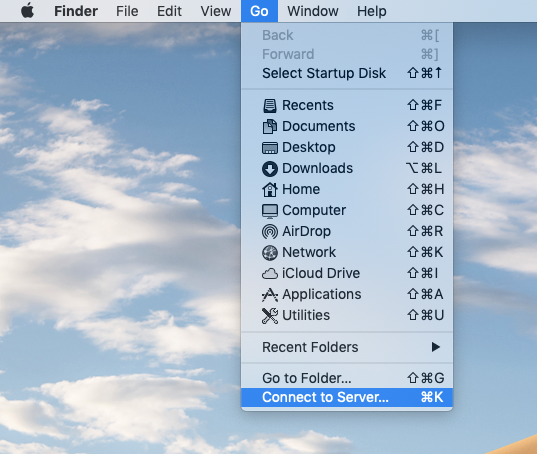
Task: Go to the Documents folder
Action: click(347, 126)
